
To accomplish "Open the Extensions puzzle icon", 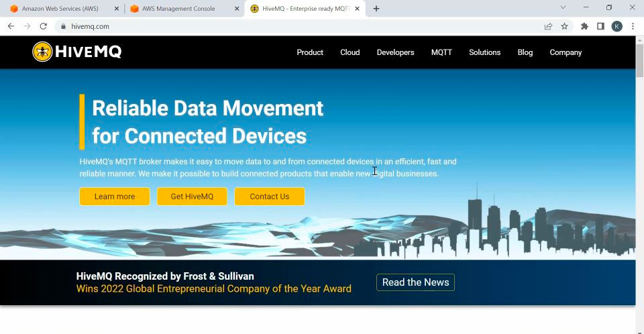I will click(584, 26).
